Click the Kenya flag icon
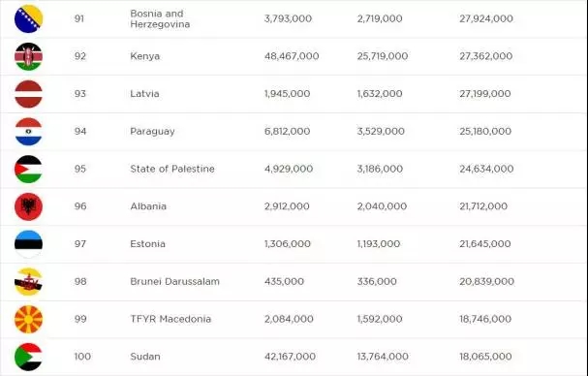 point(28,56)
